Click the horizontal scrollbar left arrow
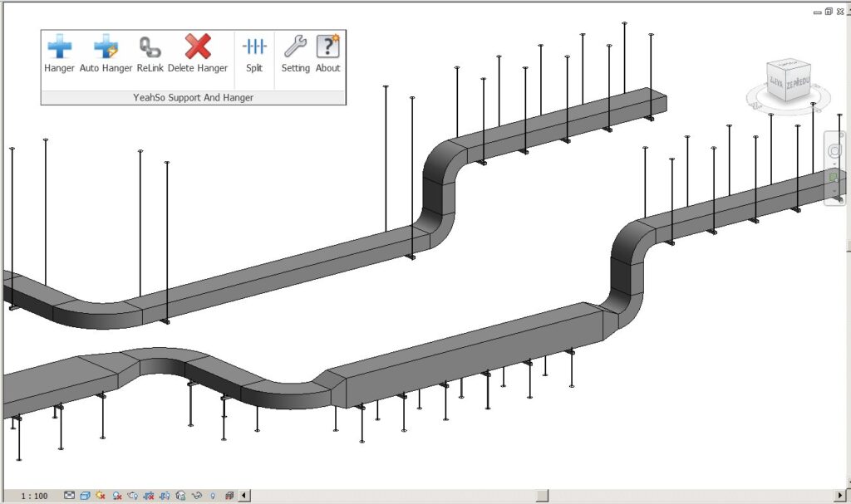 [244, 496]
